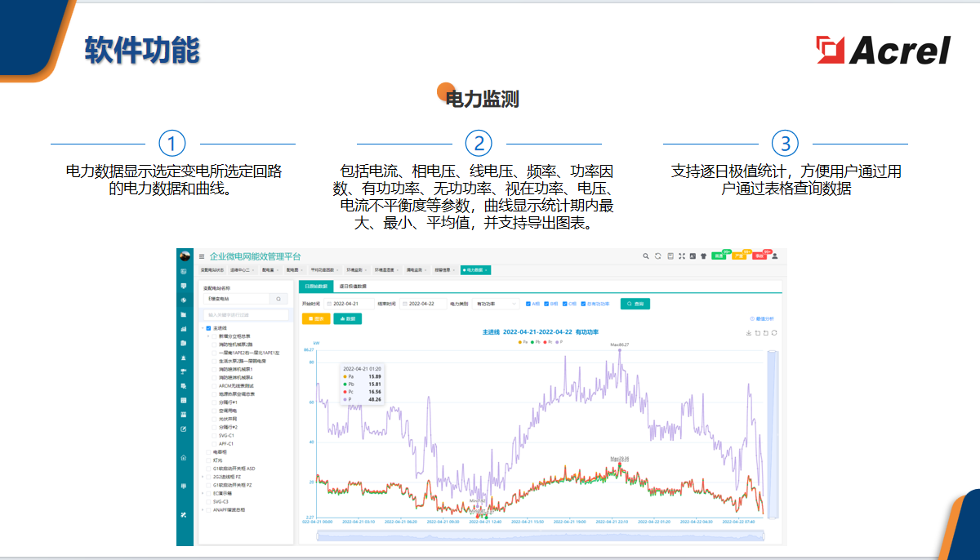Click the globe icon in the left sidebar
Image resolution: width=980 pixels, height=560 pixels.
[x=184, y=300]
